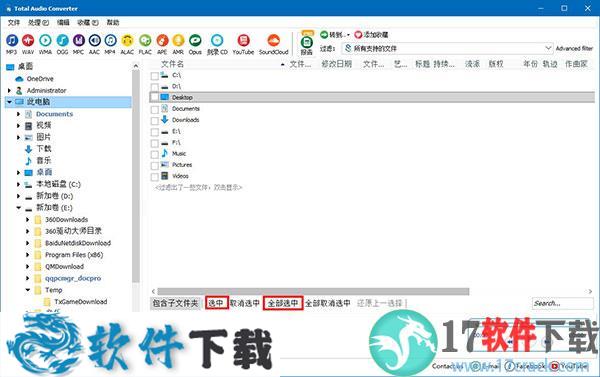Check the F:\ drive checkbox
Image resolution: width=600 pixels, height=377 pixels.
[x=154, y=144]
